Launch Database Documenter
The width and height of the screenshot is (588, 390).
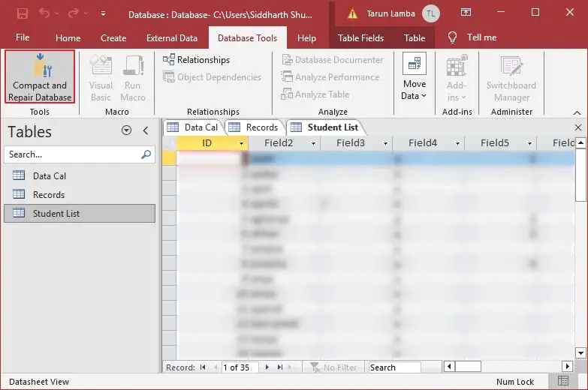click(332, 60)
